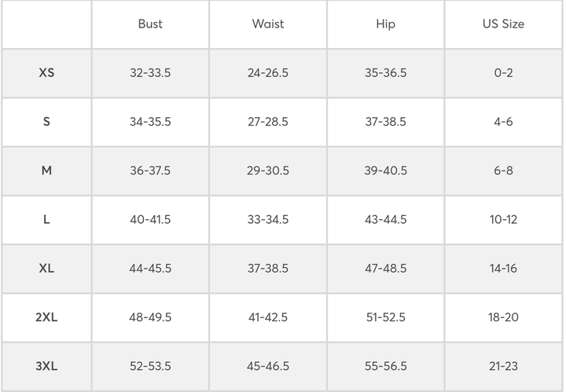Image resolution: width=566 pixels, height=392 pixels.
Task: Click the L US size 10-12
Action: click(503, 219)
